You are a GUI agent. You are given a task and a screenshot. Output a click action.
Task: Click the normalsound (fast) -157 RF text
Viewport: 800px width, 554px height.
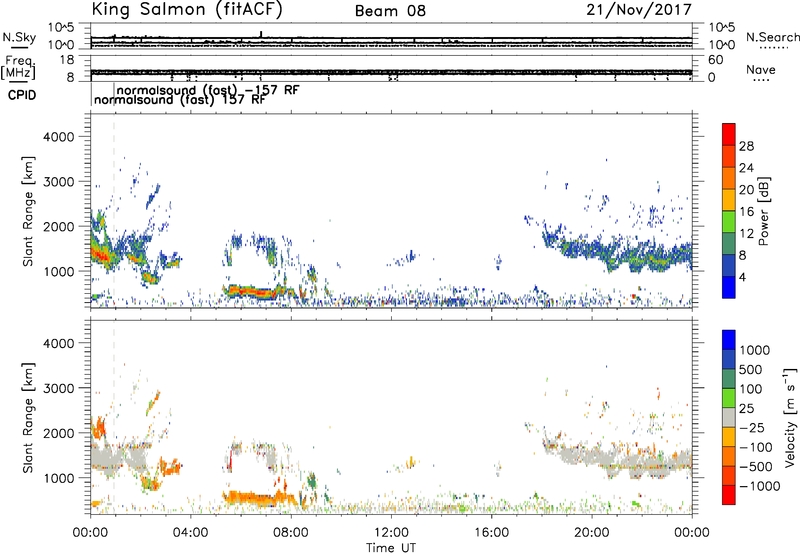click(x=208, y=90)
